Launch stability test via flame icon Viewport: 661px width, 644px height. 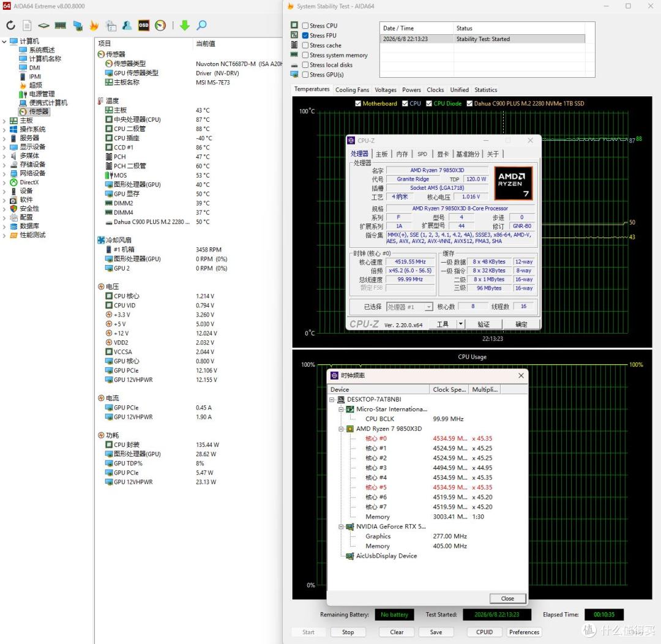click(94, 25)
